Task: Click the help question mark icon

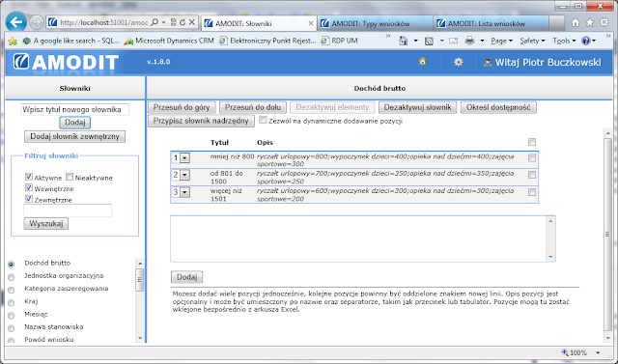Action: [x=586, y=41]
